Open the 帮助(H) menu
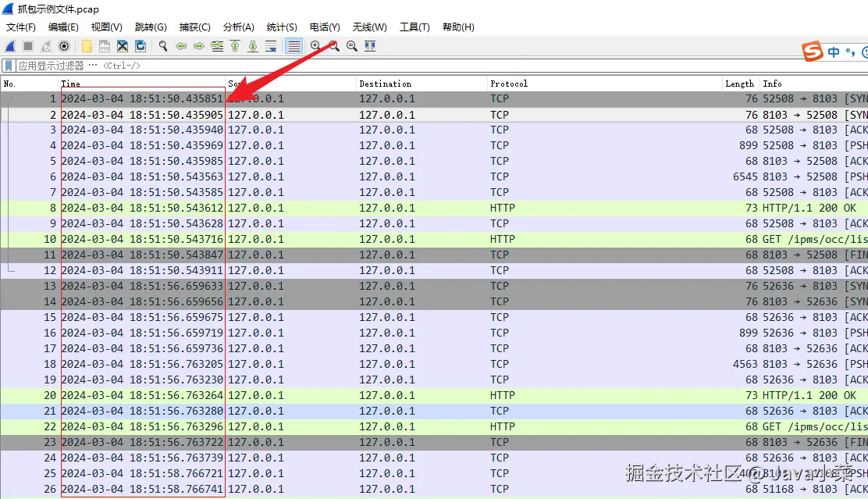Image resolution: width=868 pixels, height=499 pixels. (x=458, y=27)
